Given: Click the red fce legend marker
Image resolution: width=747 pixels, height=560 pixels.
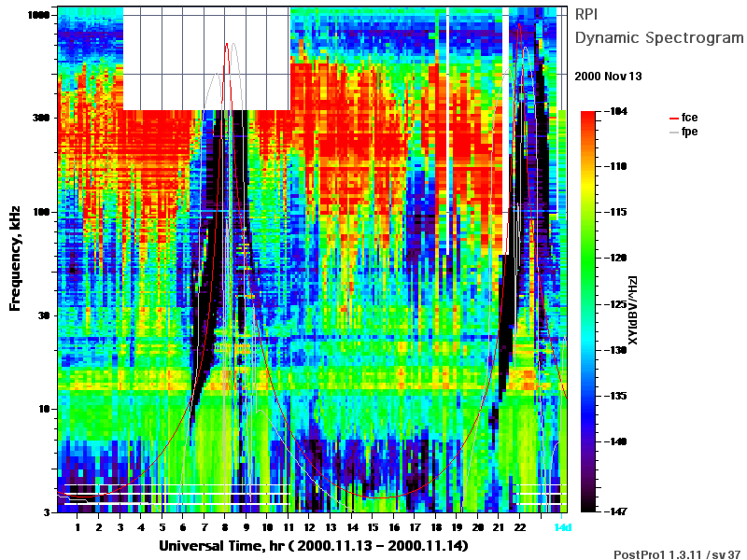Looking at the screenshot, I should pos(673,119).
